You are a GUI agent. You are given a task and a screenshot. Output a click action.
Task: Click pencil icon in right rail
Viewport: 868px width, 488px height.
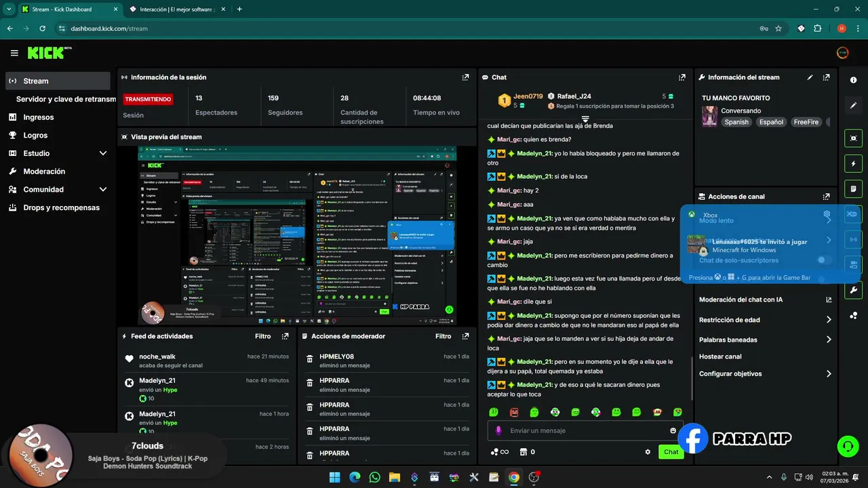pos(853,106)
